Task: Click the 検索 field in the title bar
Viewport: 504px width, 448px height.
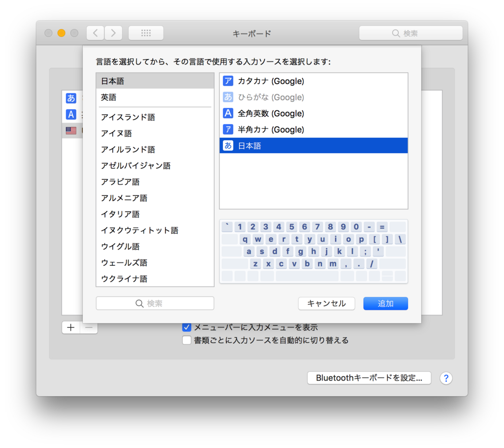Action: tap(411, 32)
